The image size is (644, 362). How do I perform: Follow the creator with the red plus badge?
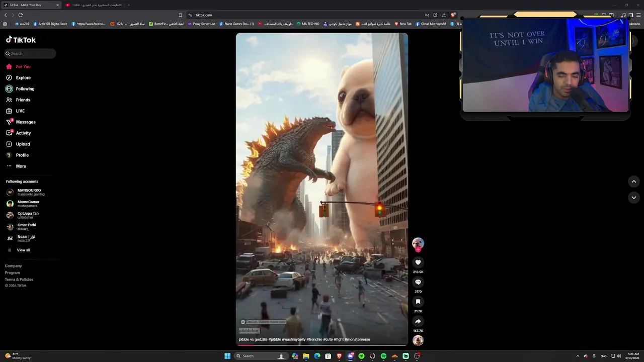point(418,249)
